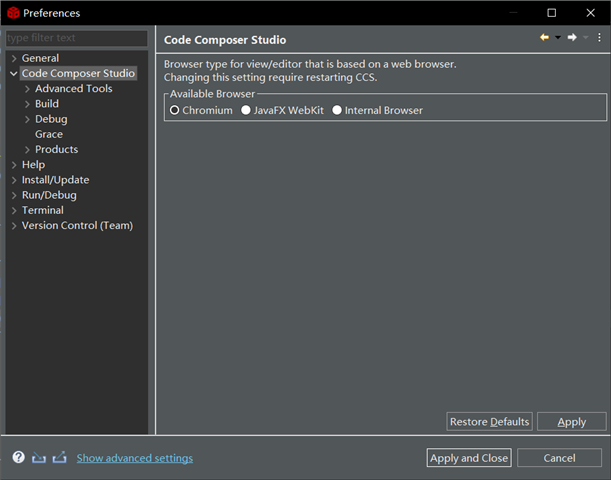
Task: Select Grace in the preferences tree
Action: coord(49,134)
